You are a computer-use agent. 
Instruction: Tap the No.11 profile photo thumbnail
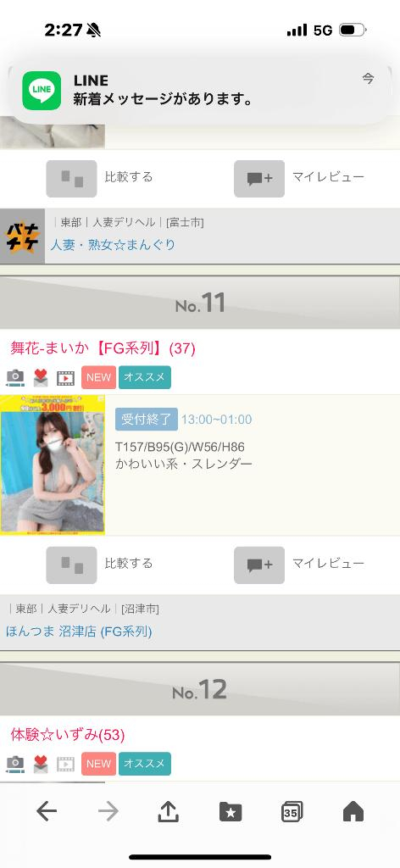pyautogui.click(x=53, y=465)
